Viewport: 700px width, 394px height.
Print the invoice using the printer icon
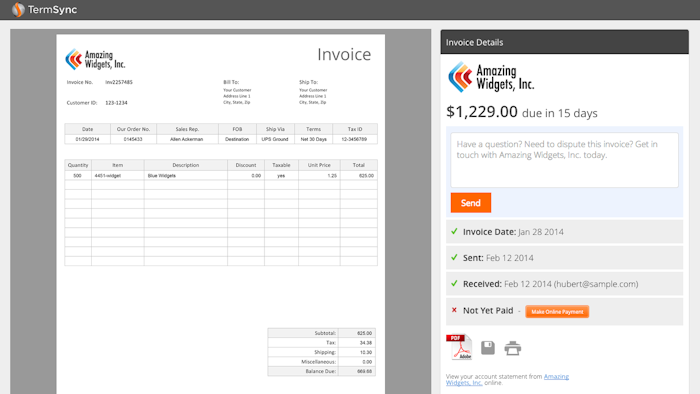click(x=512, y=348)
